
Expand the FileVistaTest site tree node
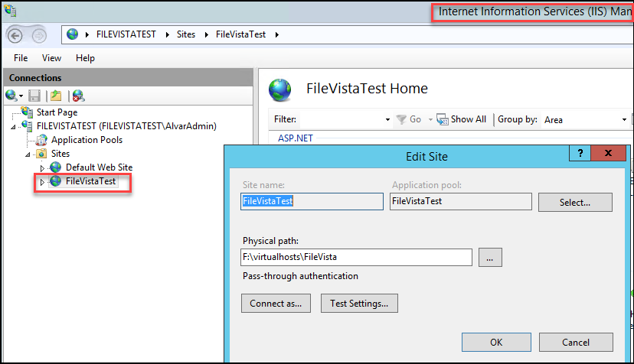tap(42, 182)
